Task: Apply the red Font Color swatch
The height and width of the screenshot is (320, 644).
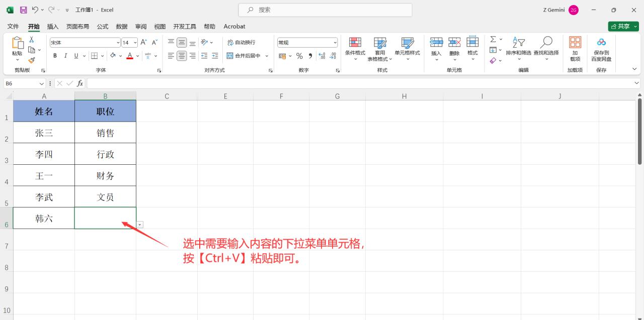Action: tap(130, 56)
